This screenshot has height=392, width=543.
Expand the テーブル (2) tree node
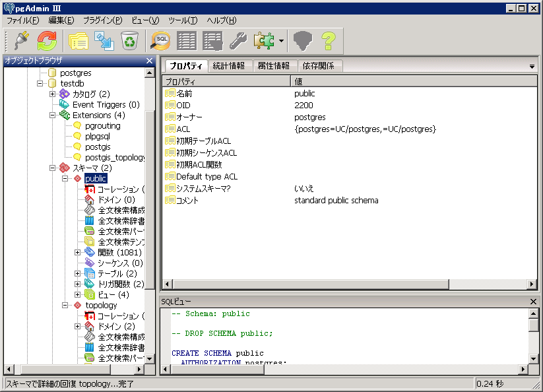[77, 273]
